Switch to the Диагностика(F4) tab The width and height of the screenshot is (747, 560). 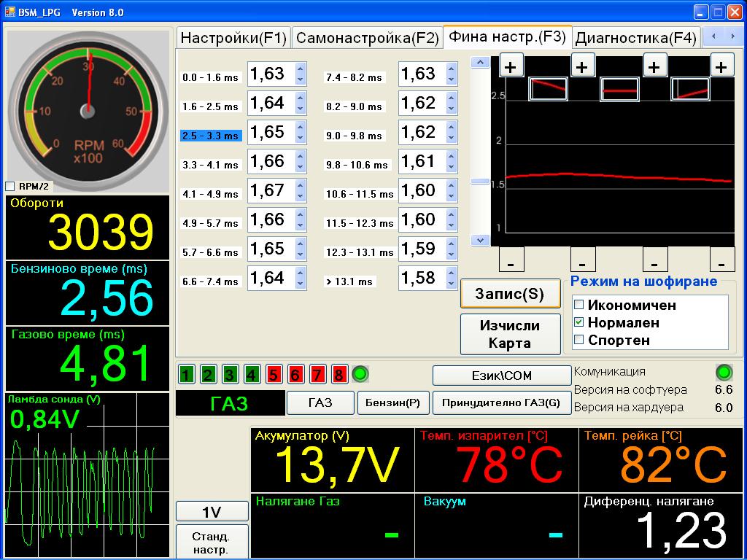(635, 38)
